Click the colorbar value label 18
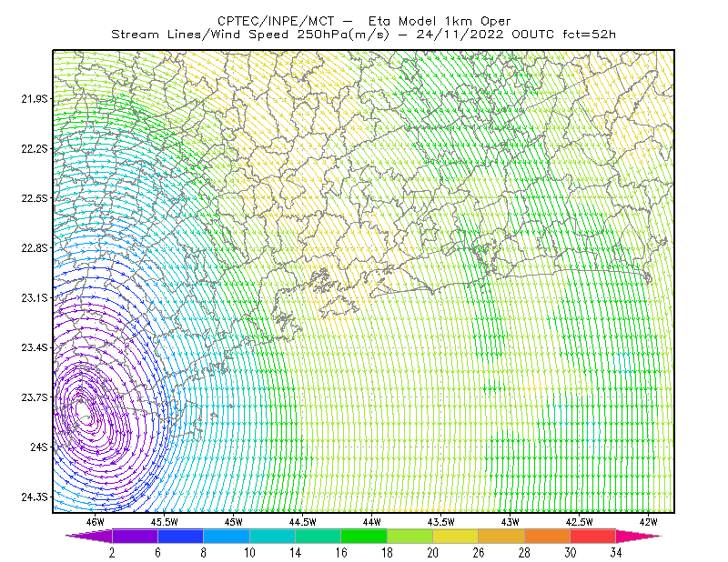This screenshot has width=728, height=562. (387, 553)
